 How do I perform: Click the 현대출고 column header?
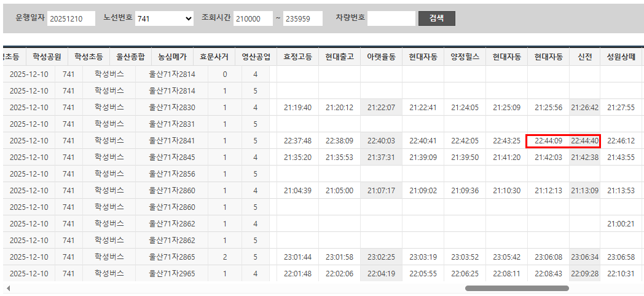339,57
